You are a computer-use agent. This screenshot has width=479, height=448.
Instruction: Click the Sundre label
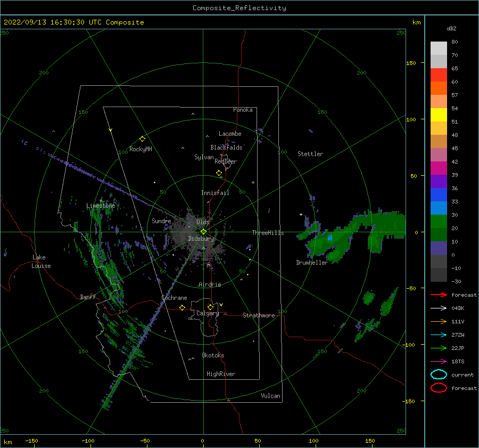coord(161,221)
